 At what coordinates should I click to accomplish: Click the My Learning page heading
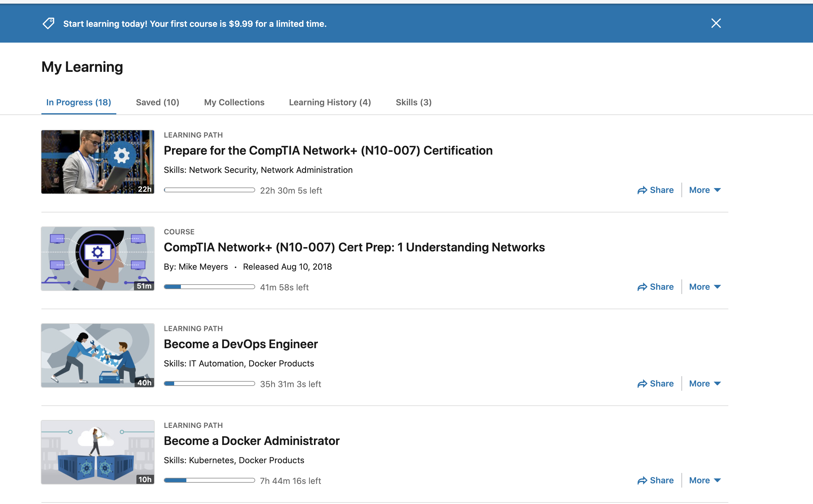click(82, 67)
